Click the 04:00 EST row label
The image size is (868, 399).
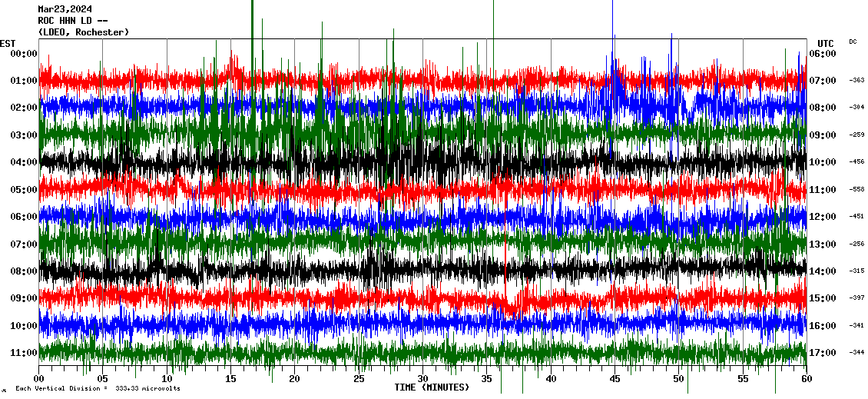point(24,162)
